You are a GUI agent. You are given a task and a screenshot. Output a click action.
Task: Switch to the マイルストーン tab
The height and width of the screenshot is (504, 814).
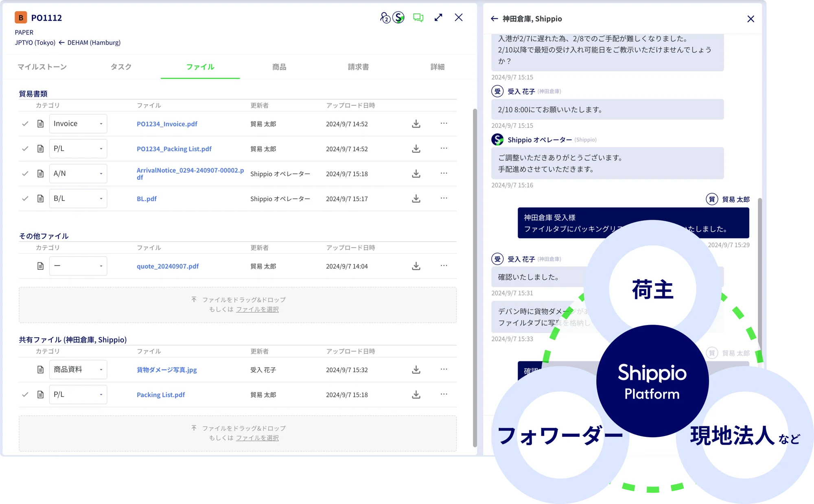tap(42, 67)
